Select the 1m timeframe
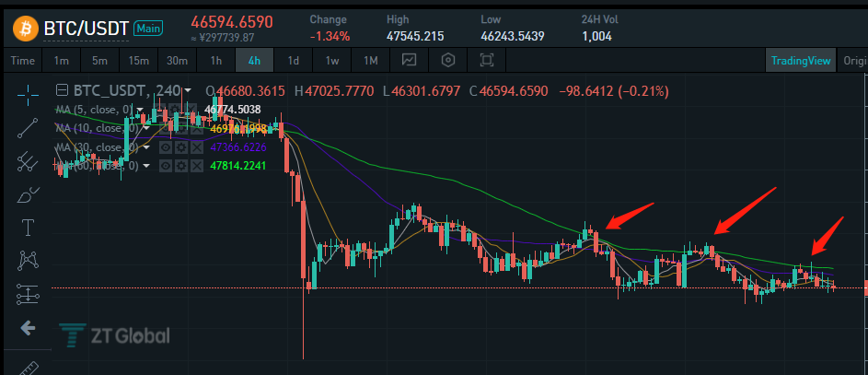Screen dimensions: 868x375 [x=62, y=61]
